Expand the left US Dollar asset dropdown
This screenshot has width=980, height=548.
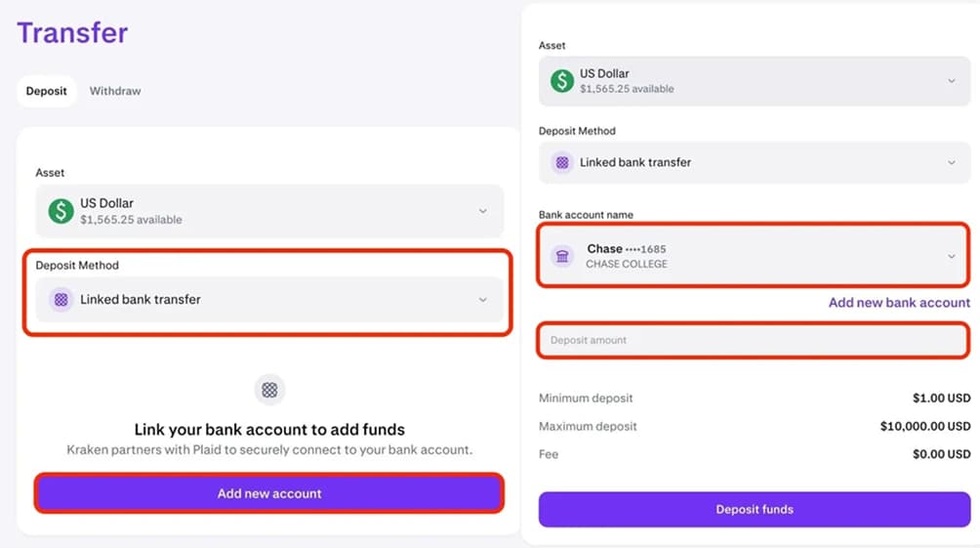pos(482,211)
